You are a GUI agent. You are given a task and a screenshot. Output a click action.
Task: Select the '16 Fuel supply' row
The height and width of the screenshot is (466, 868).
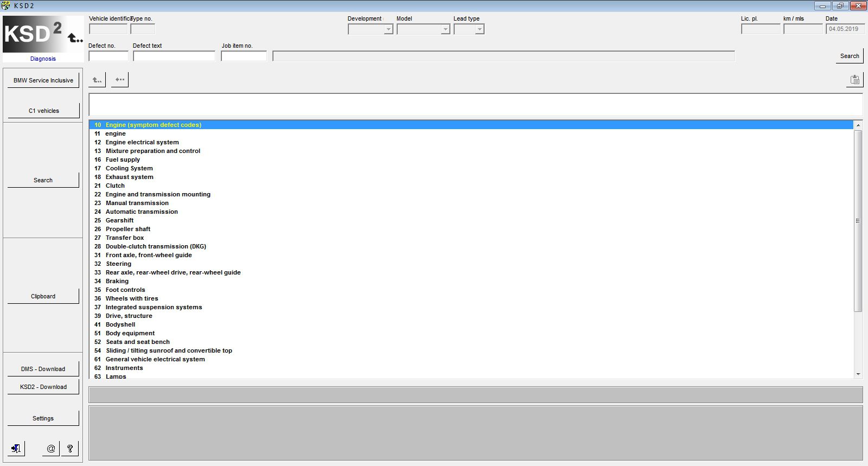471,159
